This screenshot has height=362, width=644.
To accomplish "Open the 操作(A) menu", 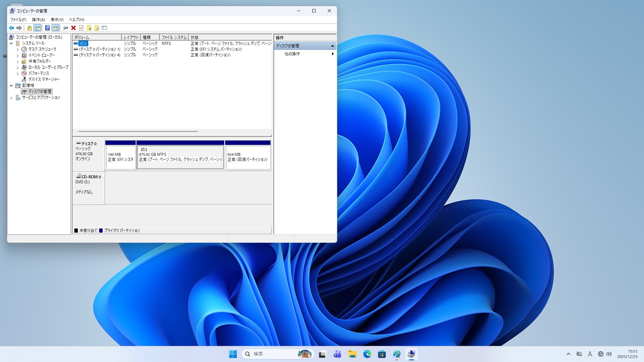I will 38,19.
